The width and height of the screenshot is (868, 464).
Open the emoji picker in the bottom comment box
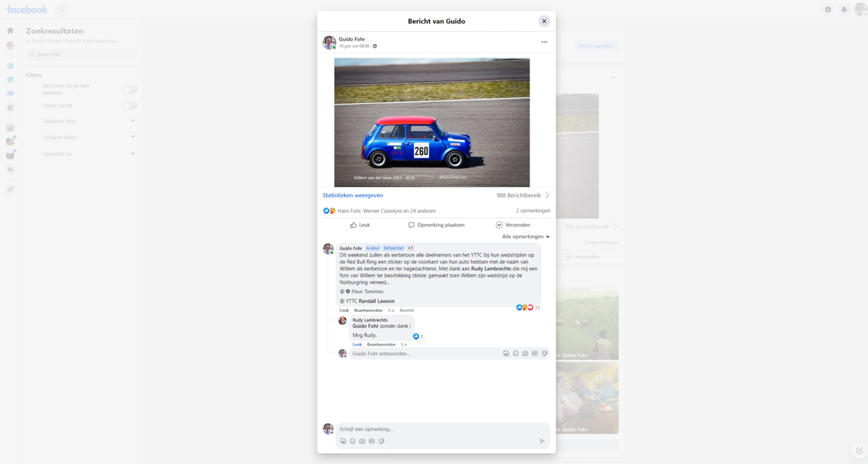(353, 441)
